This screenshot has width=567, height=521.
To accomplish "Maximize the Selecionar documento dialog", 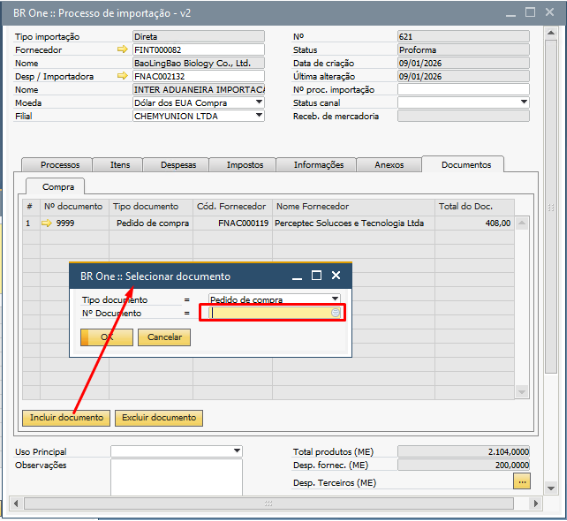I will [316, 276].
